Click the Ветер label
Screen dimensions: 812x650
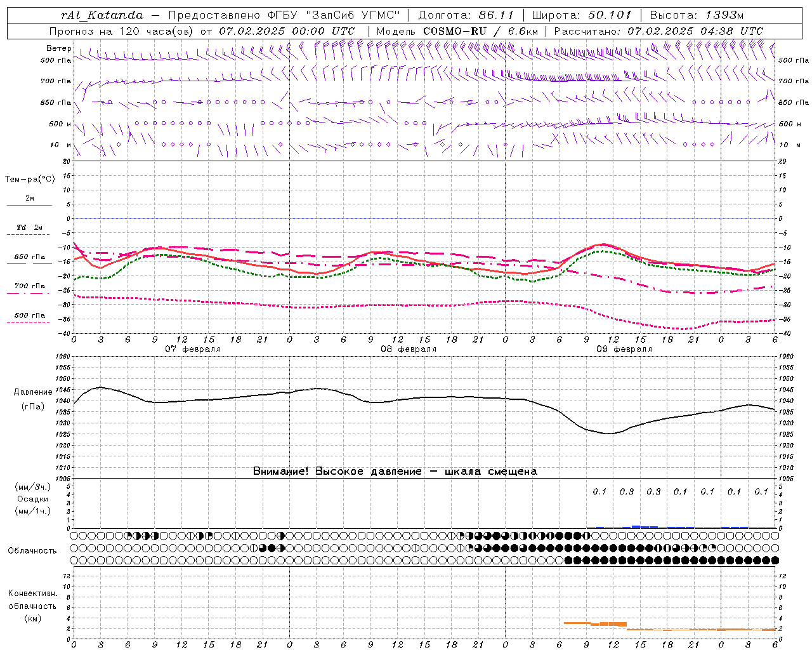click(x=59, y=48)
